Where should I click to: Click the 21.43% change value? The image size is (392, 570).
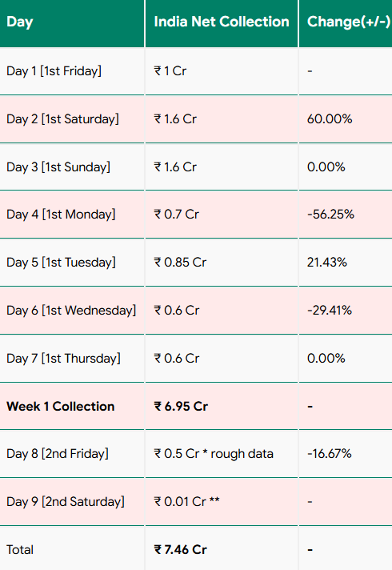point(327,262)
